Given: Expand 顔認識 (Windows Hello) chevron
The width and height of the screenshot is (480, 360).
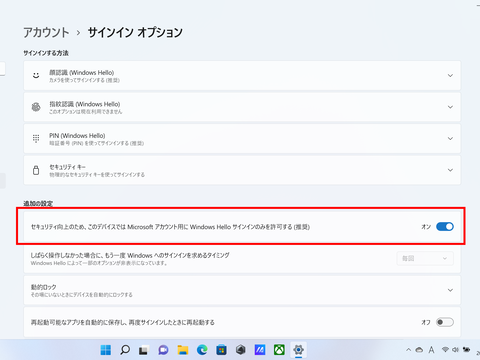Looking at the screenshot, I should pyautogui.click(x=450, y=76).
